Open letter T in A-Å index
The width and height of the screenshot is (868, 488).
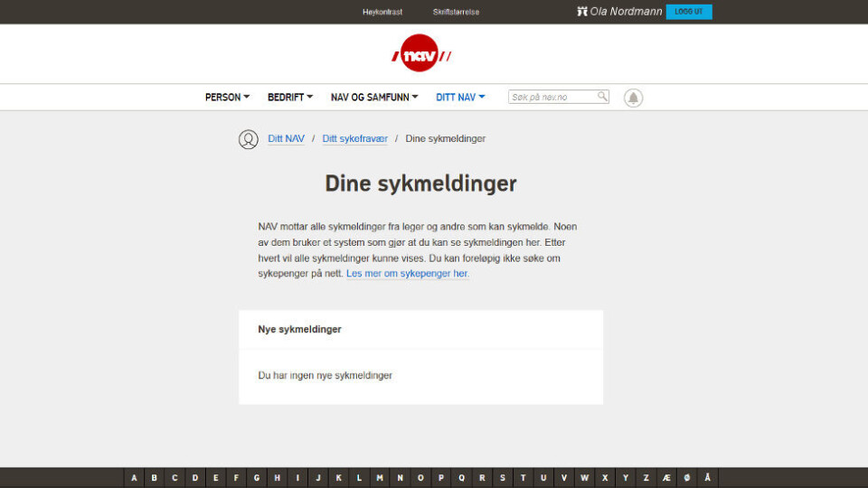[x=524, y=477]
